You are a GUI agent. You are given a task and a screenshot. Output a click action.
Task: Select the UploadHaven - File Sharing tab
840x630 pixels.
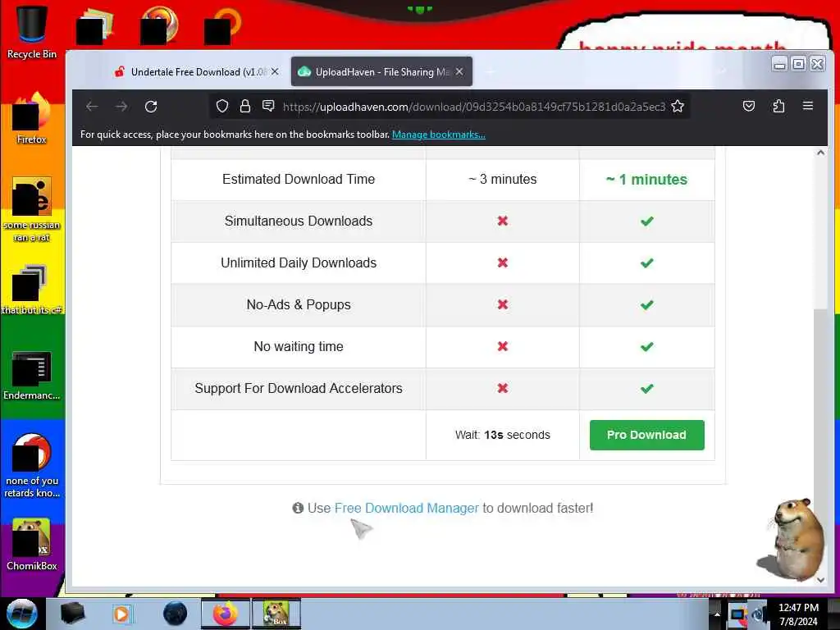tap(381, 71)
